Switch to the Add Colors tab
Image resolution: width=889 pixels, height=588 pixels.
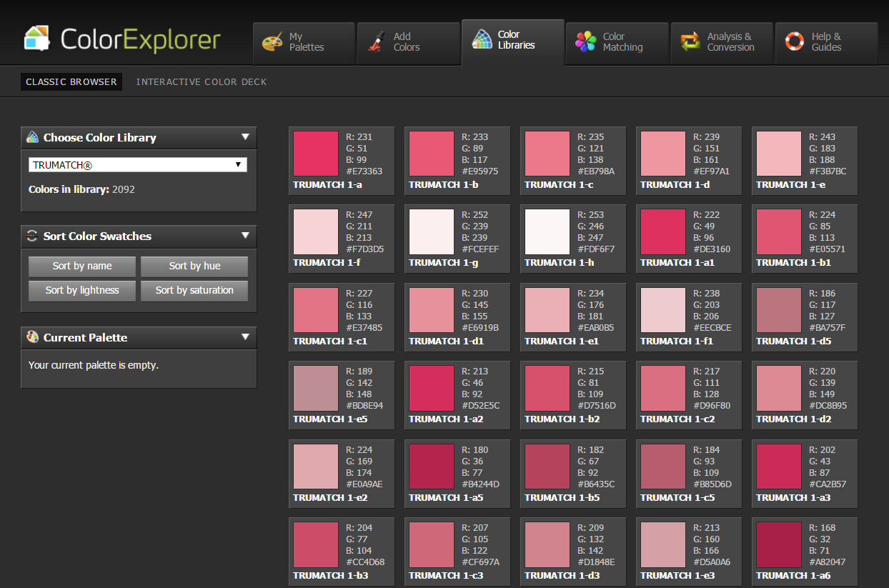(408, 43)
